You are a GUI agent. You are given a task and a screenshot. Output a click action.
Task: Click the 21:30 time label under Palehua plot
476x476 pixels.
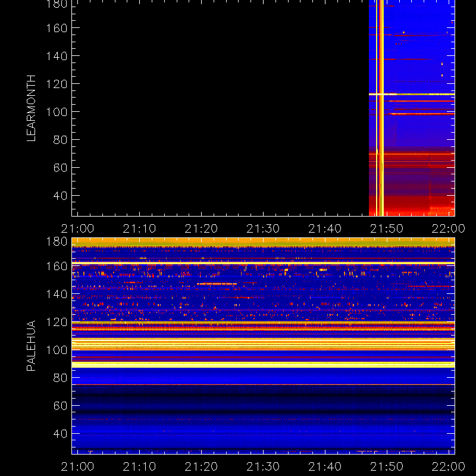point(263,466)
